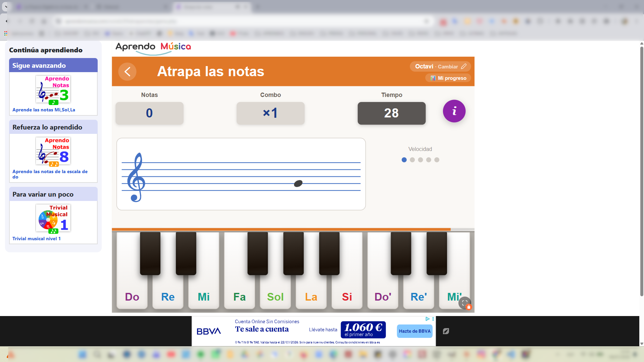Image resolution: width=644 pixels, height=362 pixels.
Task: Click the black key between Sol and La
Action: tap(293, 253)
